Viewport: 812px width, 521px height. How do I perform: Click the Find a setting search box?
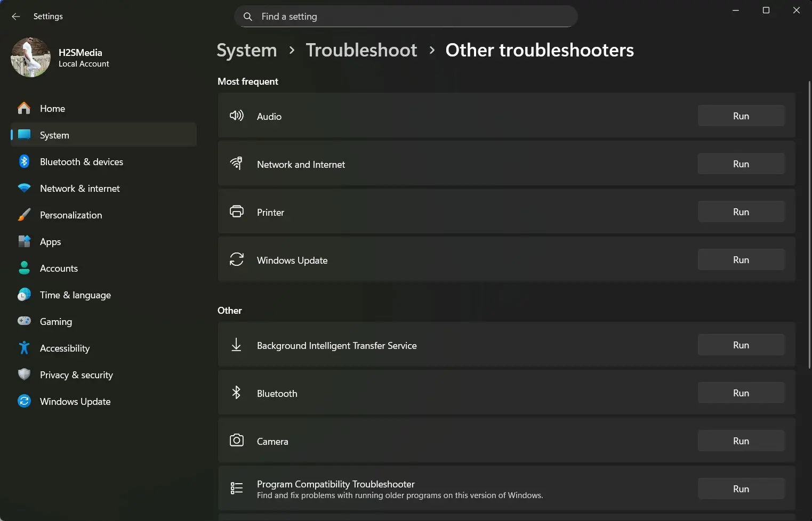tap(406, 17)
